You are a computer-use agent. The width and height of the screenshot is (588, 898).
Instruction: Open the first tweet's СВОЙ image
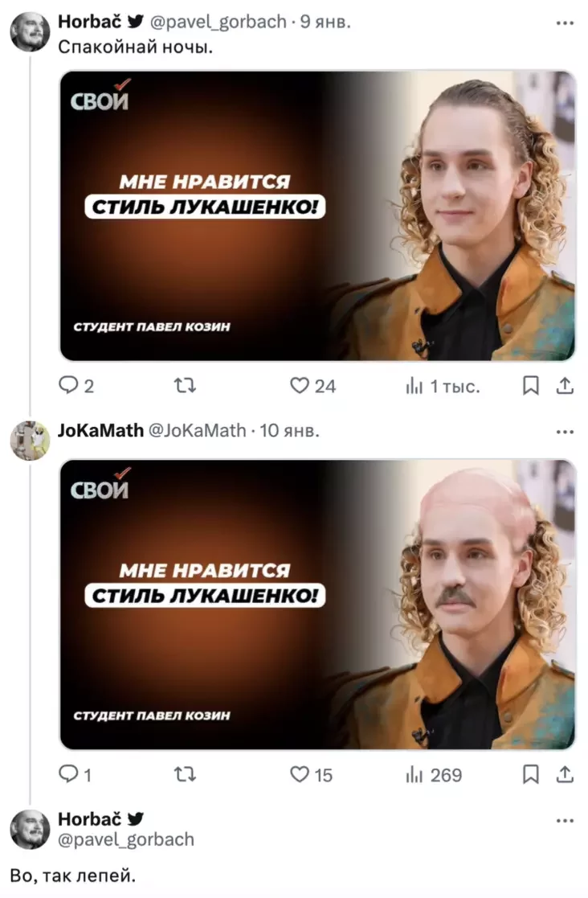click(317, 215)
